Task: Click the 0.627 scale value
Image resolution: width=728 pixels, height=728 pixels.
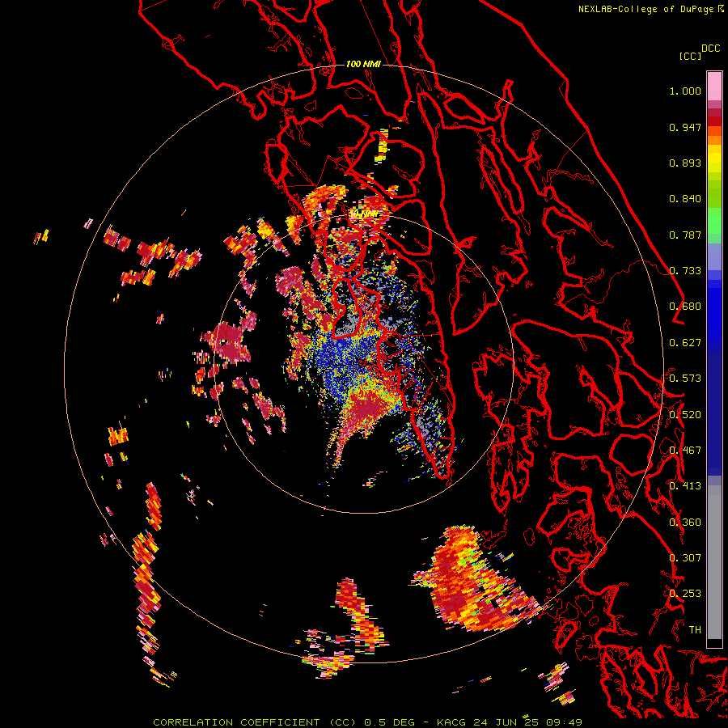Action: (685, 343)
